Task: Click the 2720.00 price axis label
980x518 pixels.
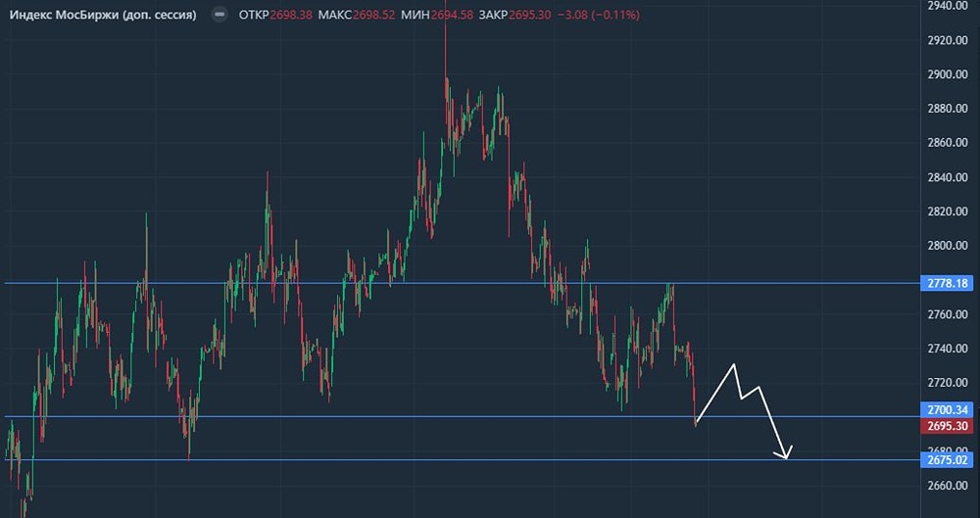Action: (950, 383)
